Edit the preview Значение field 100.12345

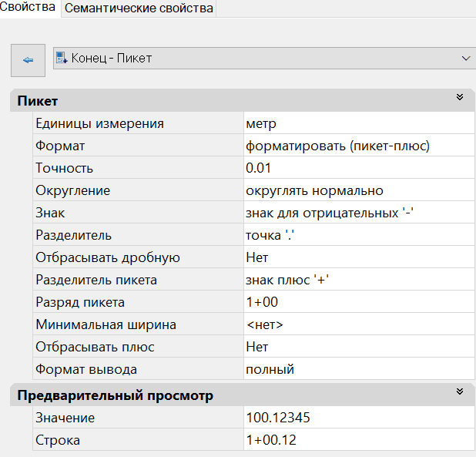click(358, 418)
